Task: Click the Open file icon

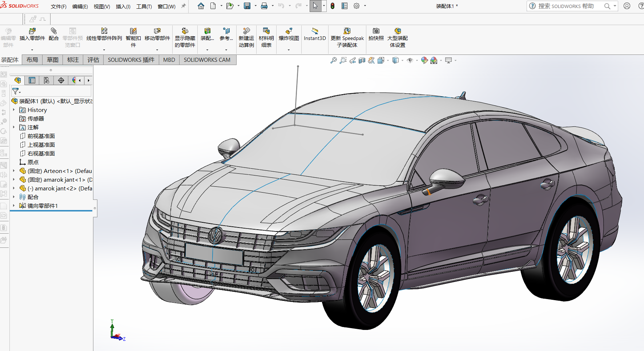Action: 230,6
